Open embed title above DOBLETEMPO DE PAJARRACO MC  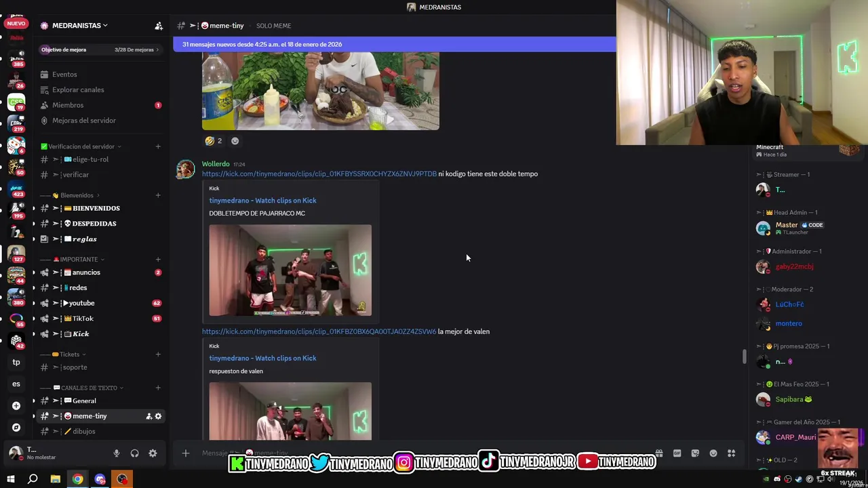click(x=262, y=201)
